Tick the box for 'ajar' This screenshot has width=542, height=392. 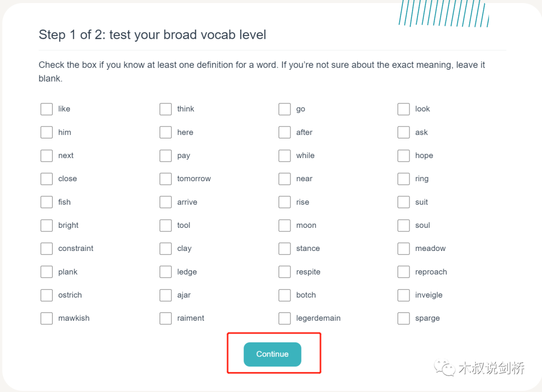click(166, 295)
